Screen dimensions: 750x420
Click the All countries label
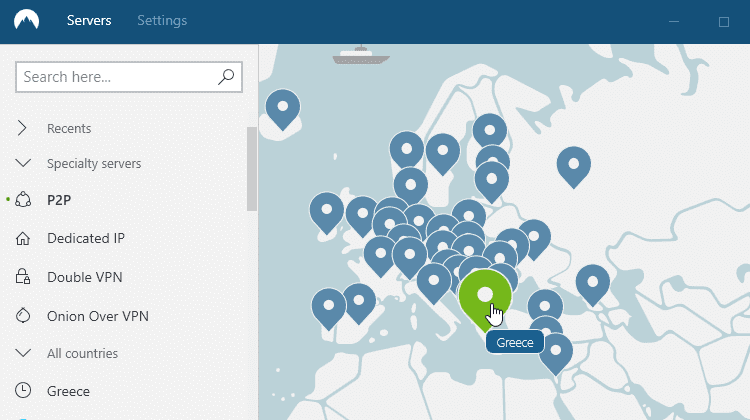(x=82, y=354)
